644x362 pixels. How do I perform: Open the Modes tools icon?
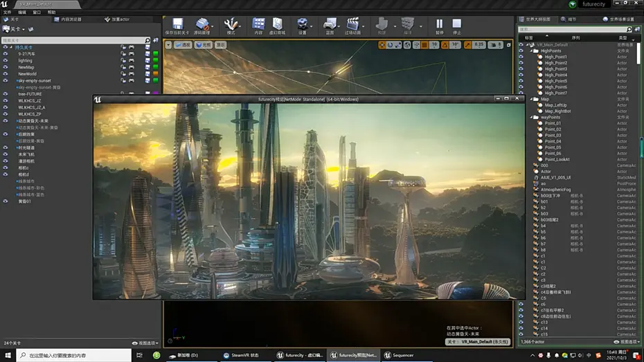point(231,24)
